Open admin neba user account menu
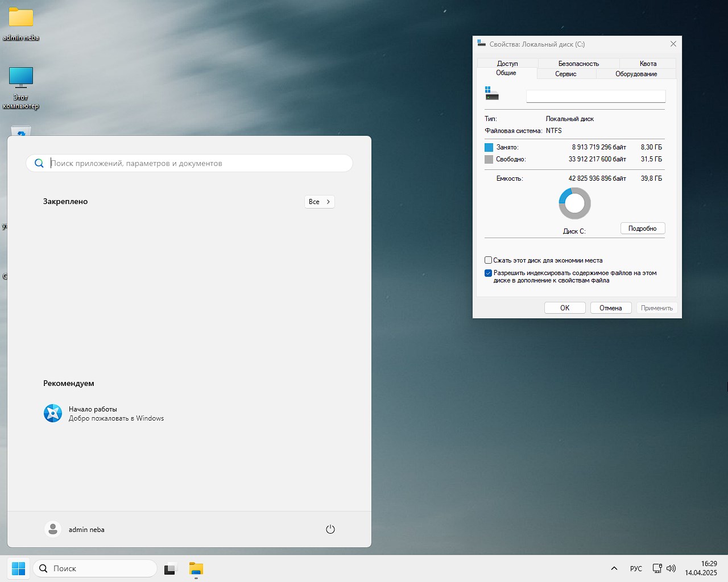This screenshot has width=728, height=582. pos(75,529)
